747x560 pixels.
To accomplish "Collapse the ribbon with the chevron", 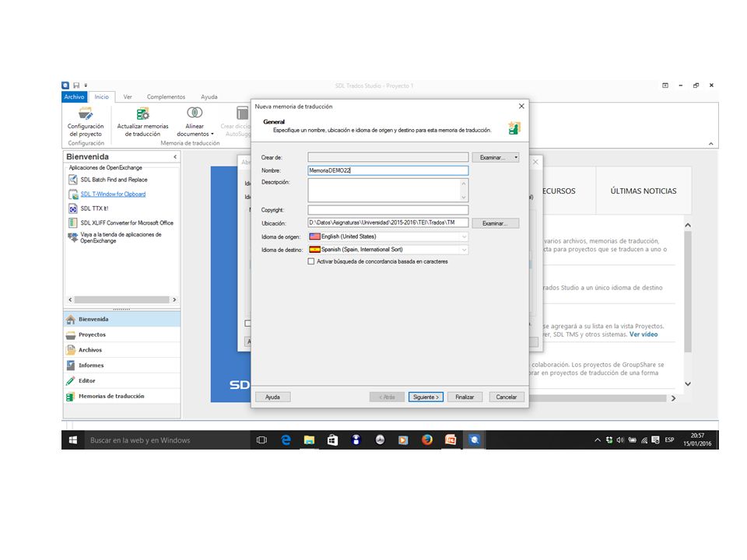I will [x=710, y=143].
